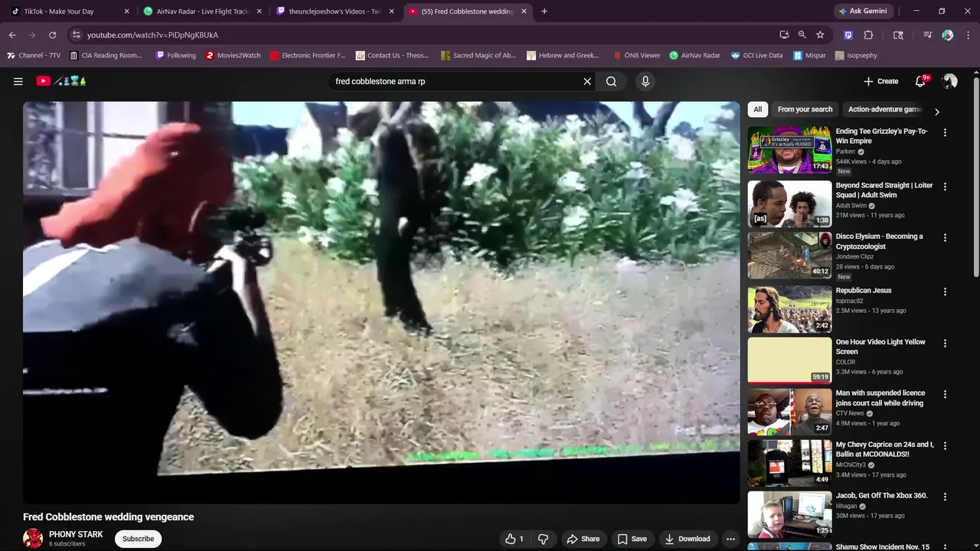Open the Channel - 7TV bookmark
The image size is (980, 551).
coord(33,55)
